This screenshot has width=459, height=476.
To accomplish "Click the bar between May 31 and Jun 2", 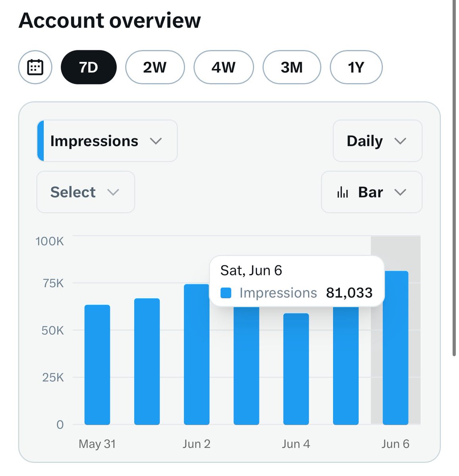I will click(x=147, y=361).
